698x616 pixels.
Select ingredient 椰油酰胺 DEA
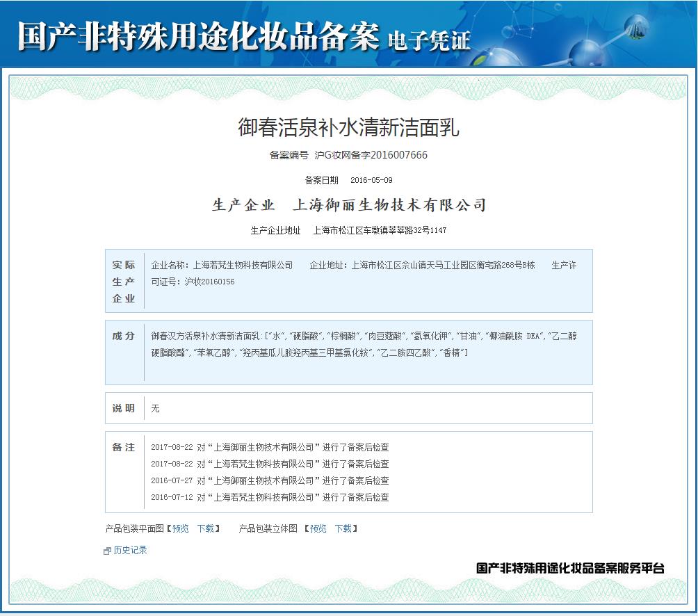(514, 336)
